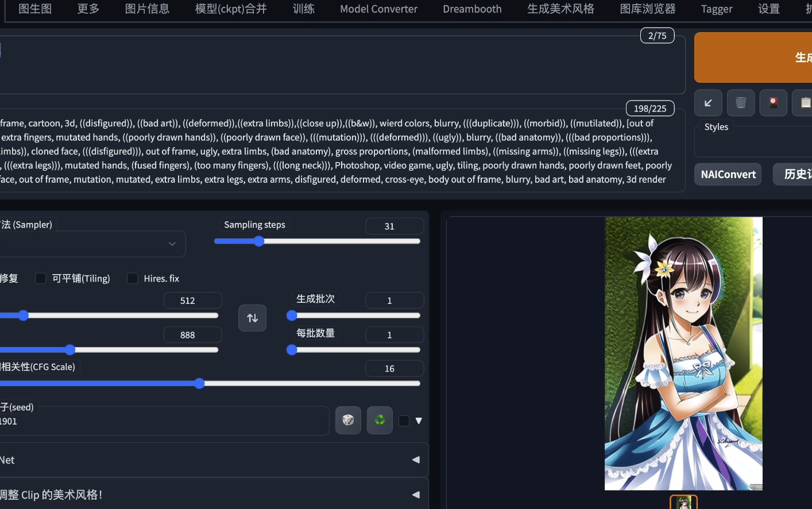812x509 pixels.
Task: Go to the 训练 tab
Action: (303, 9)
